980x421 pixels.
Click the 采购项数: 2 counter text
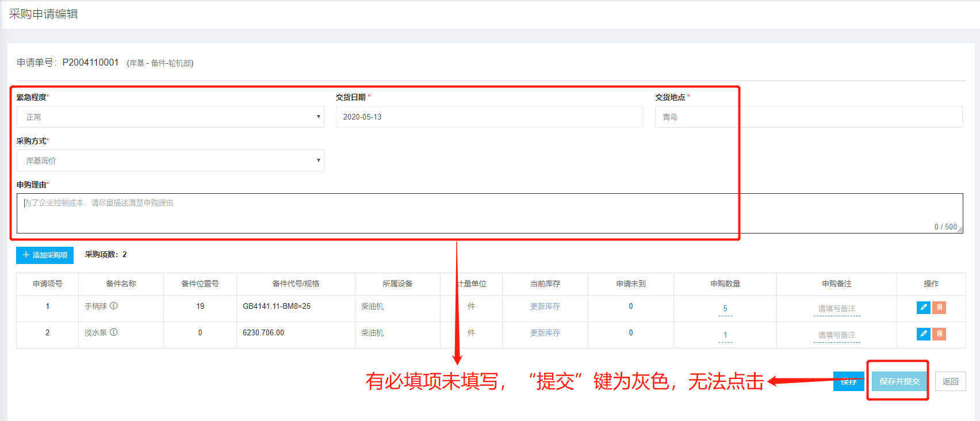coord(106,254)
